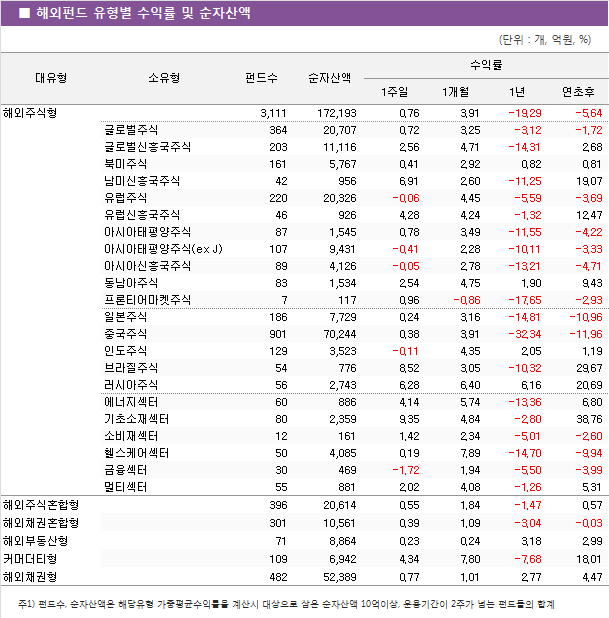This screenshot has height=618, width=609.
Task: Select the 해외채권형 row label
Action: [x=30, y=577]
